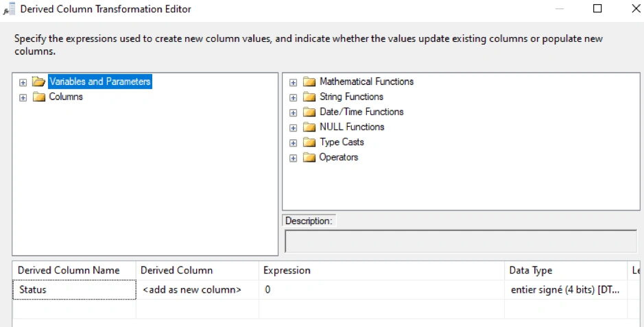Click the Derived Column header
Viewport: 644px width, 327px height.
pos(197,270)
